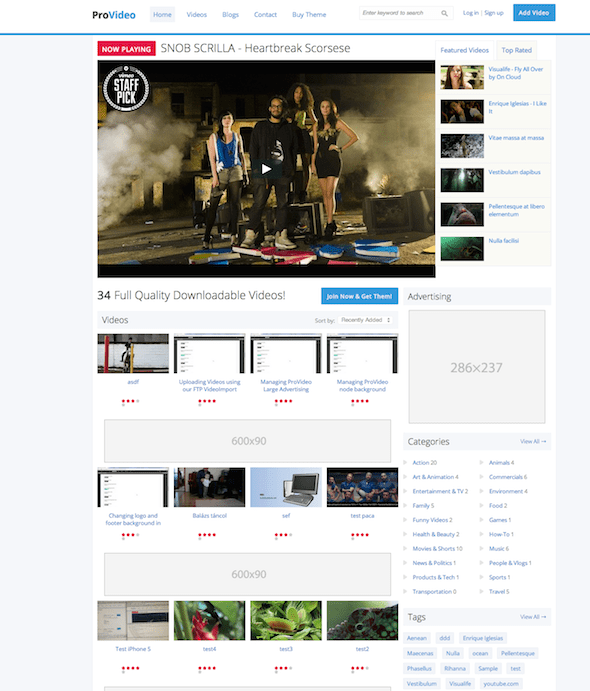Screen dimensions: 590x691
Task: Click the Add Video button
Action: [x=534, y=13]
